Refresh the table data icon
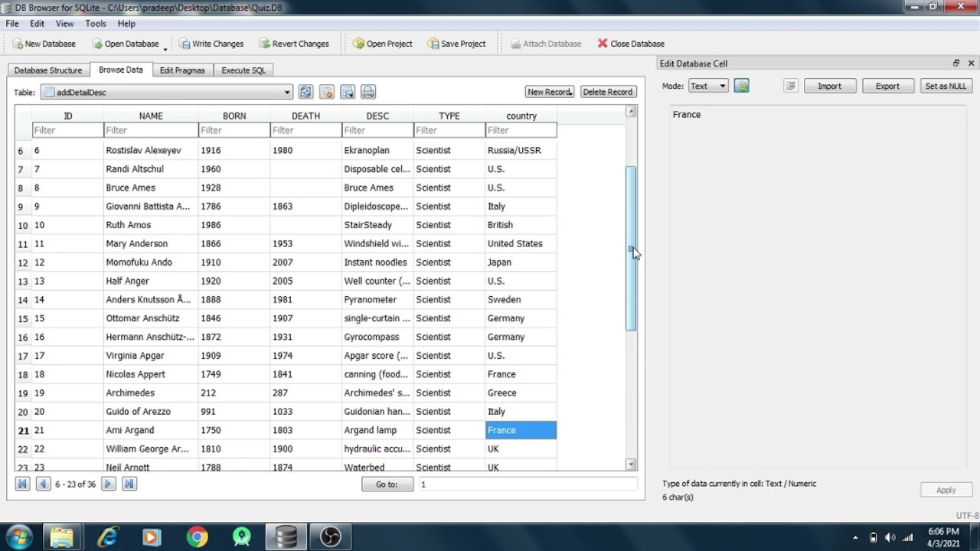Image resolution: width=980 pixels, height=551 pixels. [x=305, y=92]
